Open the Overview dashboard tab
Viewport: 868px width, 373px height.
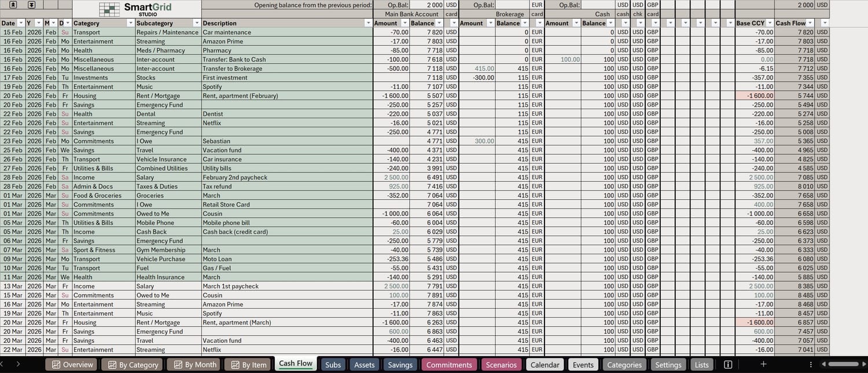pyautogui.click(x=72, y=364)
